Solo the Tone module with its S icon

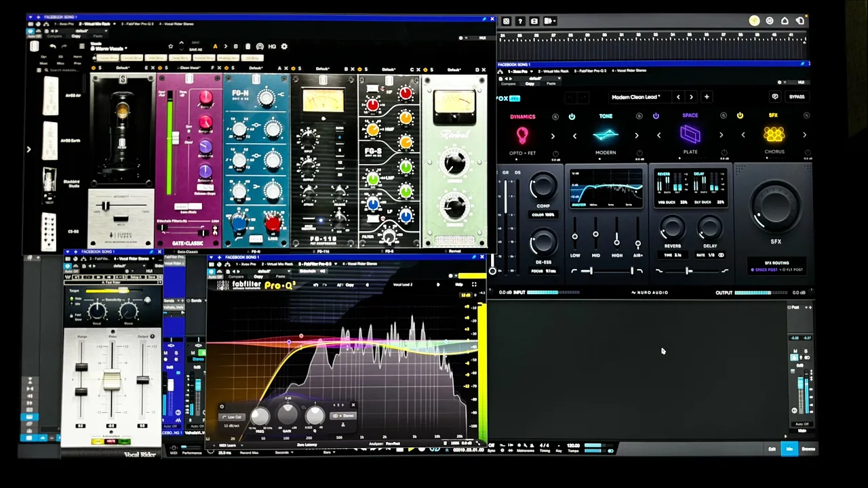click(639, 117)
